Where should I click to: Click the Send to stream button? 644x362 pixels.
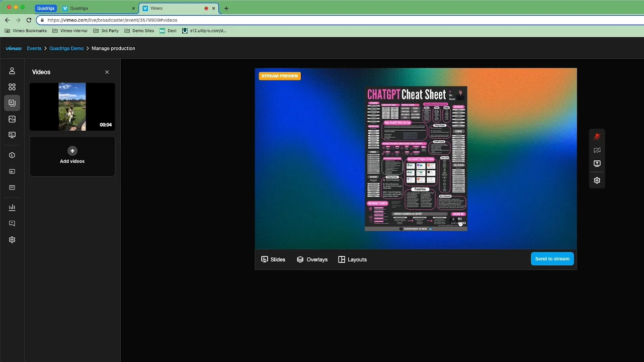(552, 259)
